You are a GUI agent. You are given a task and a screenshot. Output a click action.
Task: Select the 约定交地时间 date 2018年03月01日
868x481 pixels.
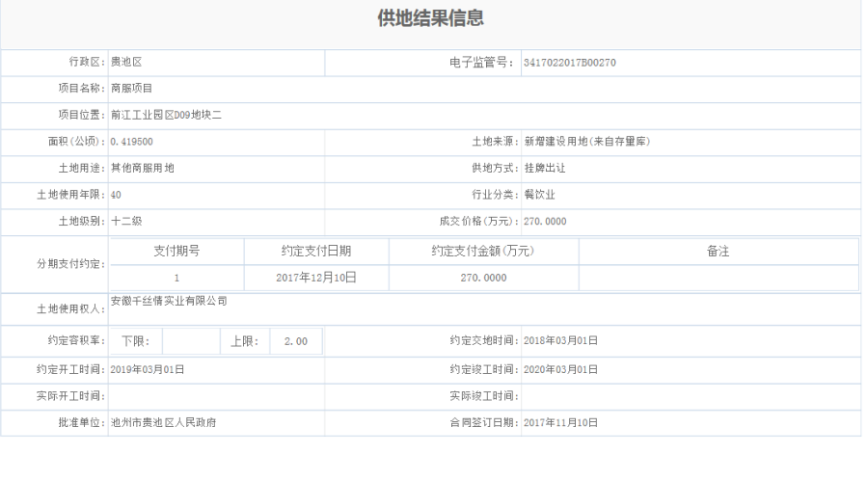(560, 341)
